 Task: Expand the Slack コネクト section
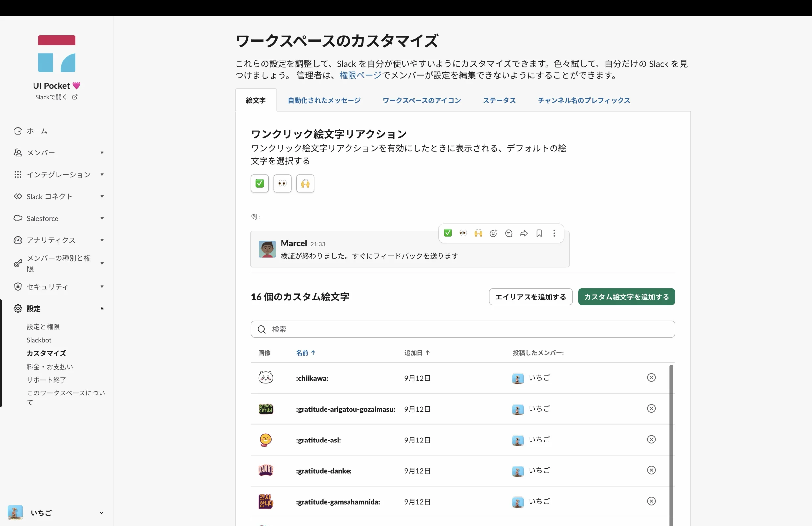[102, 196]
